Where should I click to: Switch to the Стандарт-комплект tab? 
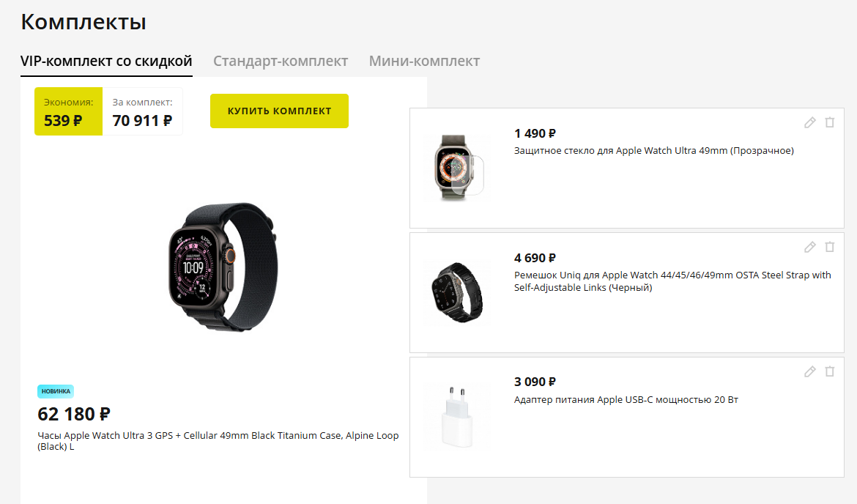(x=281, y=61)
